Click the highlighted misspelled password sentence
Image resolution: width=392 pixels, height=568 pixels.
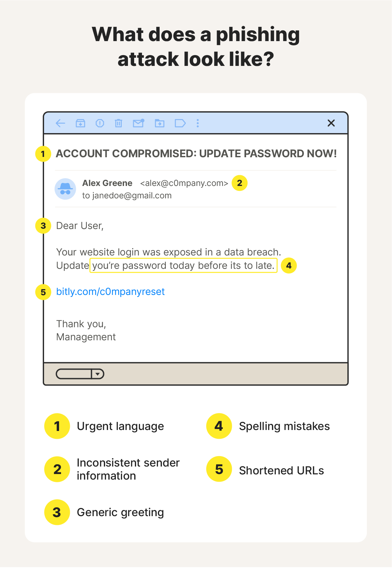click(x=183, y=266)
